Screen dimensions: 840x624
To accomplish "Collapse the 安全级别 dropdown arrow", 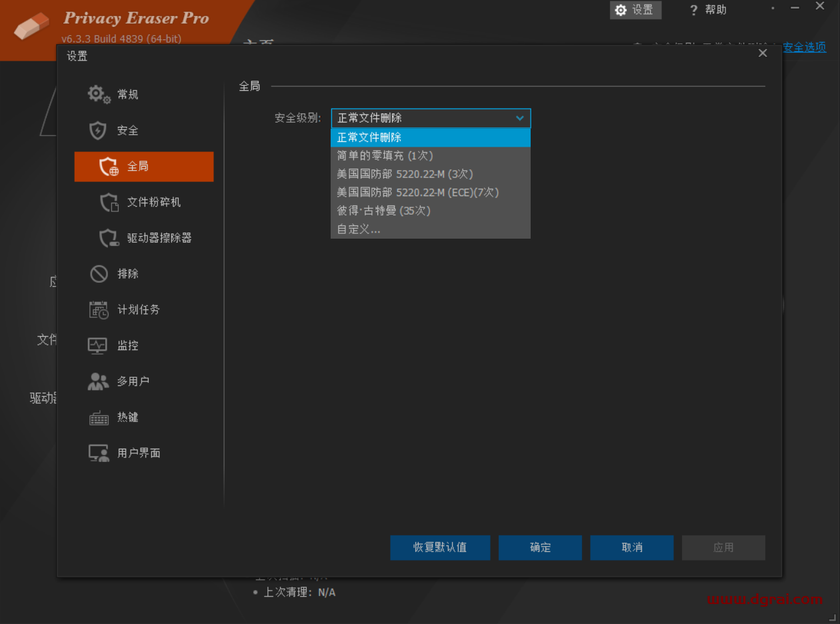I will pyautogui.click(x=520, y=118).
